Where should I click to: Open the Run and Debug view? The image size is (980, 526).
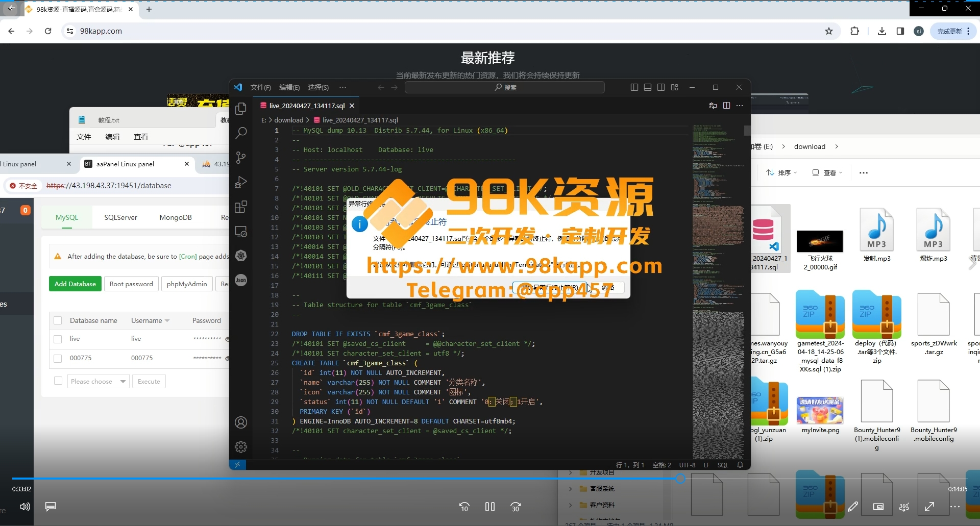click(241, 182)
